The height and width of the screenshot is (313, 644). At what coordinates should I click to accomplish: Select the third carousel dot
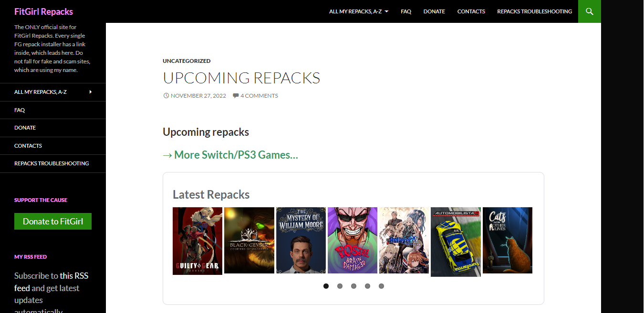(x=353, y=286)
